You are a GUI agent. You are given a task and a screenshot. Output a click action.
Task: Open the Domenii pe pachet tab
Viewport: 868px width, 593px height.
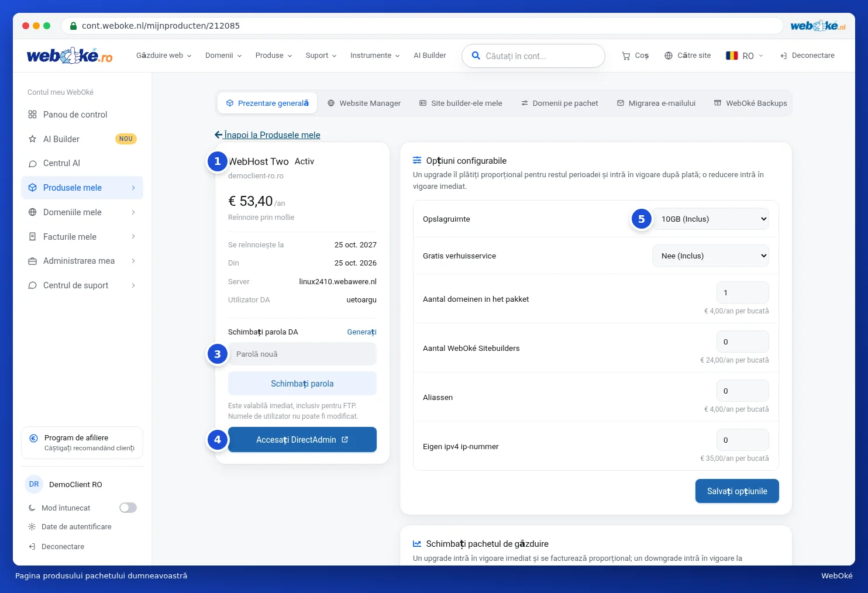(560, 103)
